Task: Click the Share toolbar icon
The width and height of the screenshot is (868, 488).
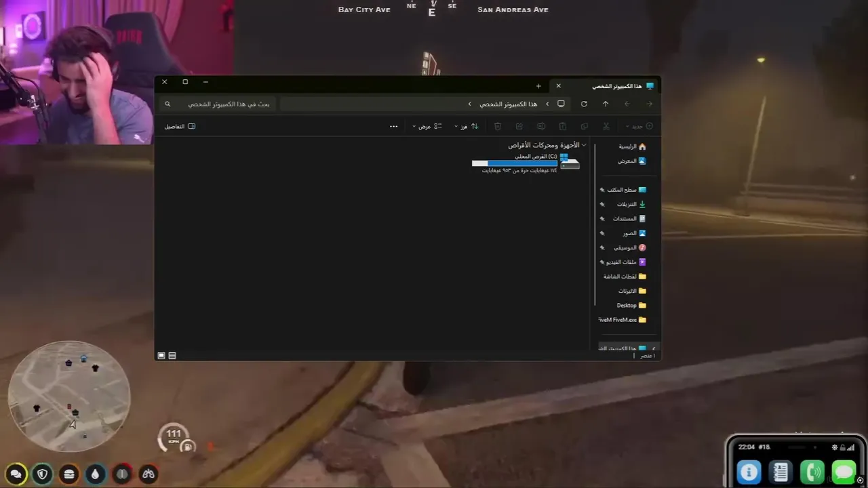Action: coord(519,126)
